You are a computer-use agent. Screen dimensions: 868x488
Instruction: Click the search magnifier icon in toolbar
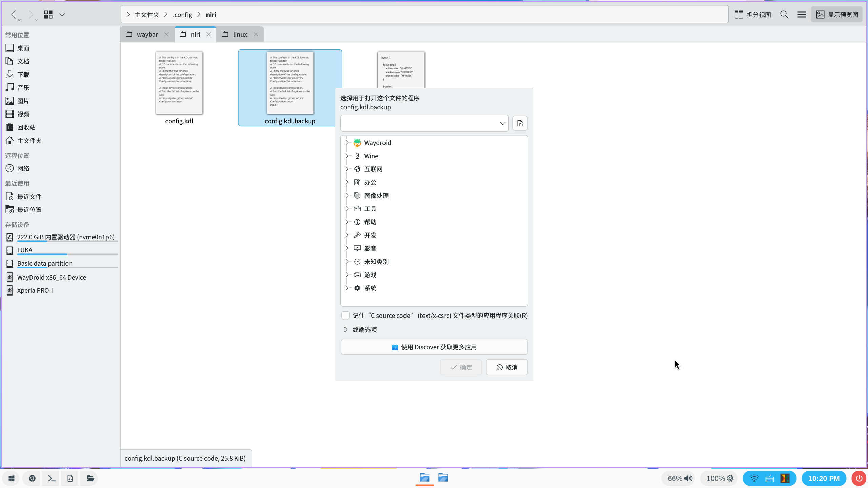click(784, 15)
